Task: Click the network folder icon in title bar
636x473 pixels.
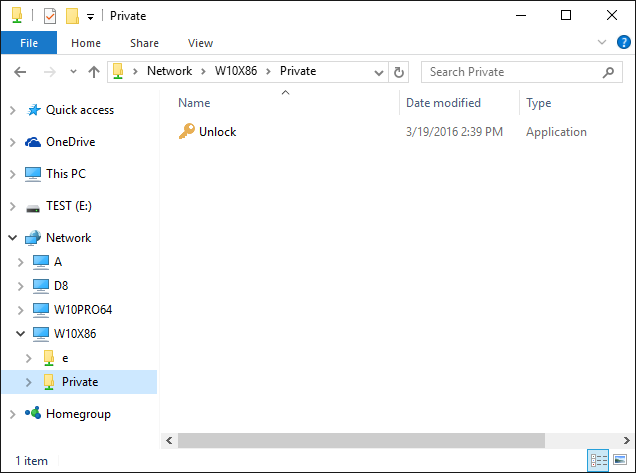Action: 17,15
